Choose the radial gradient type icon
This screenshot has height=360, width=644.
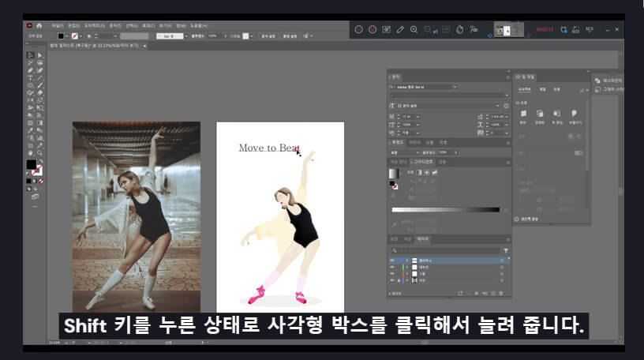tap(427, 173)
